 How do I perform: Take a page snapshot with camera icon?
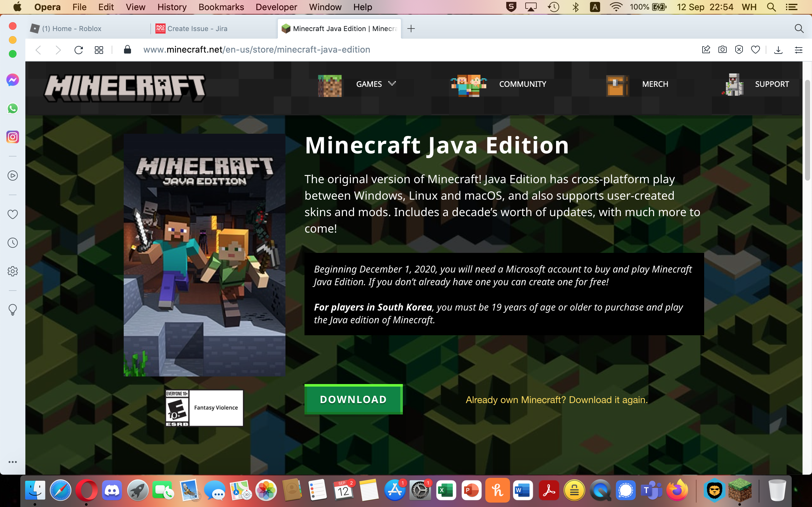click(723, 50)
